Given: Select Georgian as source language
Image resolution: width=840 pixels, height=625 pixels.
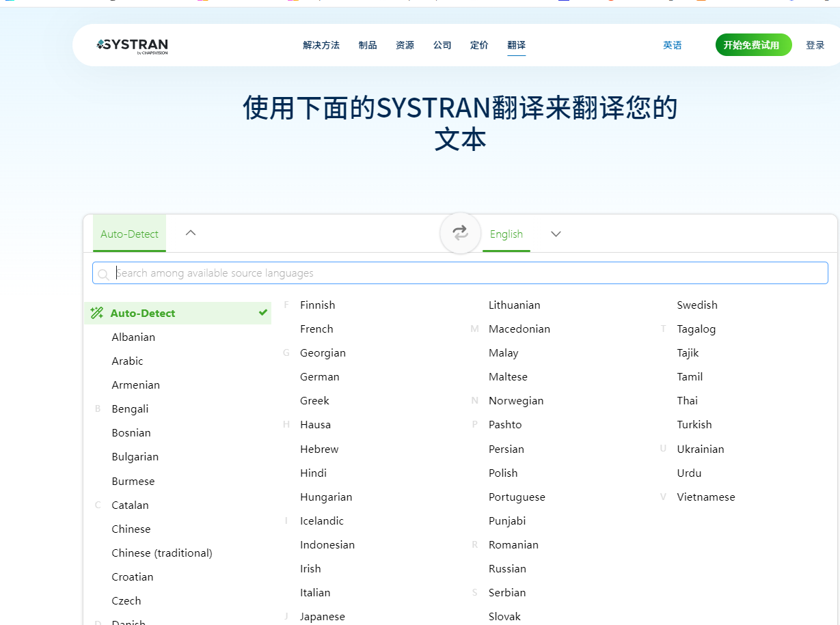Looking at the screenshot, I should click(323, 352).
